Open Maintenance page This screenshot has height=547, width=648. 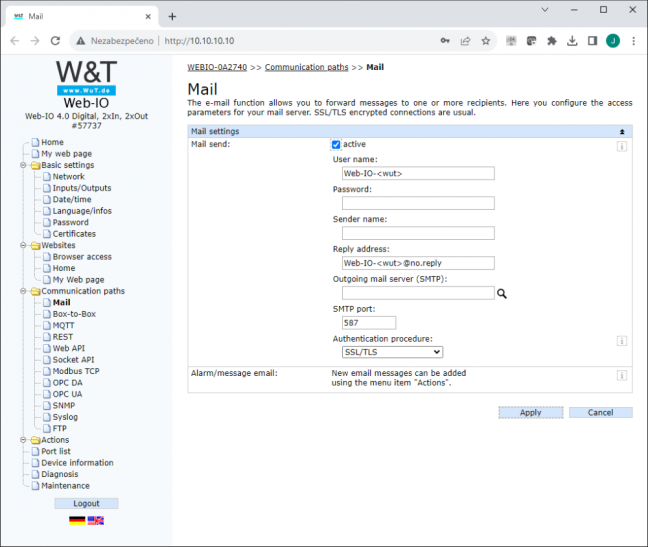tap(65, 486)
